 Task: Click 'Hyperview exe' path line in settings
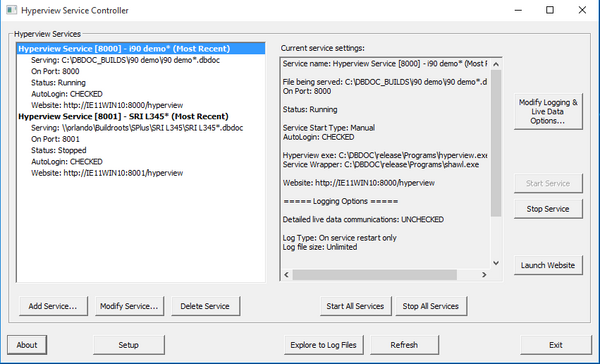coord(385,155)
